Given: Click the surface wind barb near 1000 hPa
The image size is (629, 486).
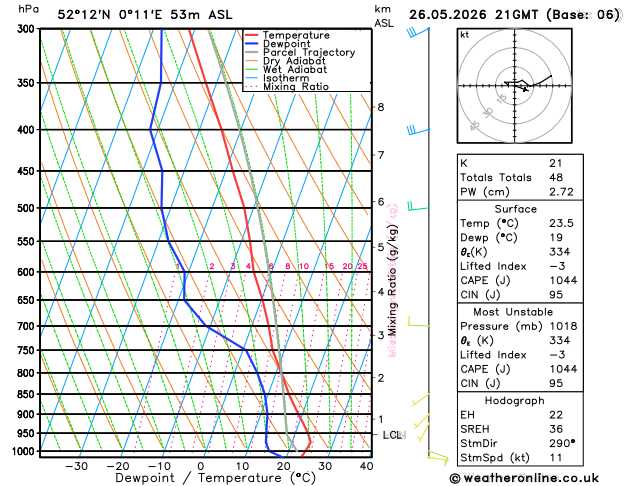Looking at the screenshot, I should click(x=438, y=457).
